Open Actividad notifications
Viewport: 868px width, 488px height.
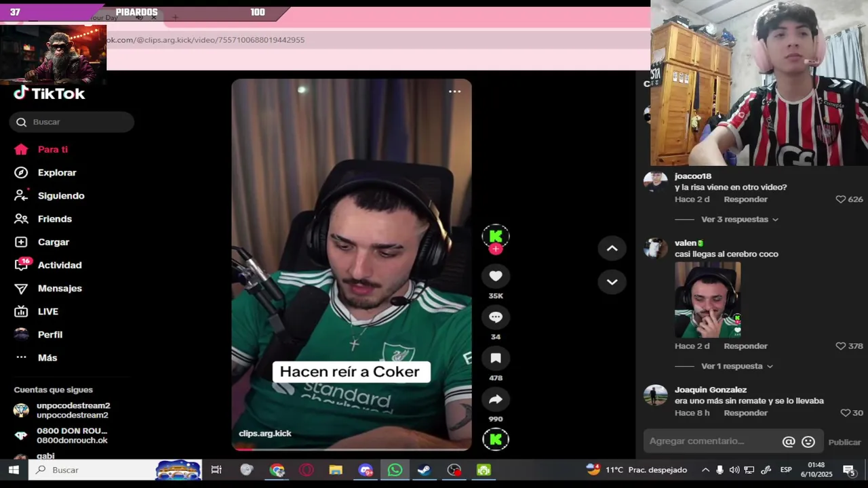pos(60,265)
